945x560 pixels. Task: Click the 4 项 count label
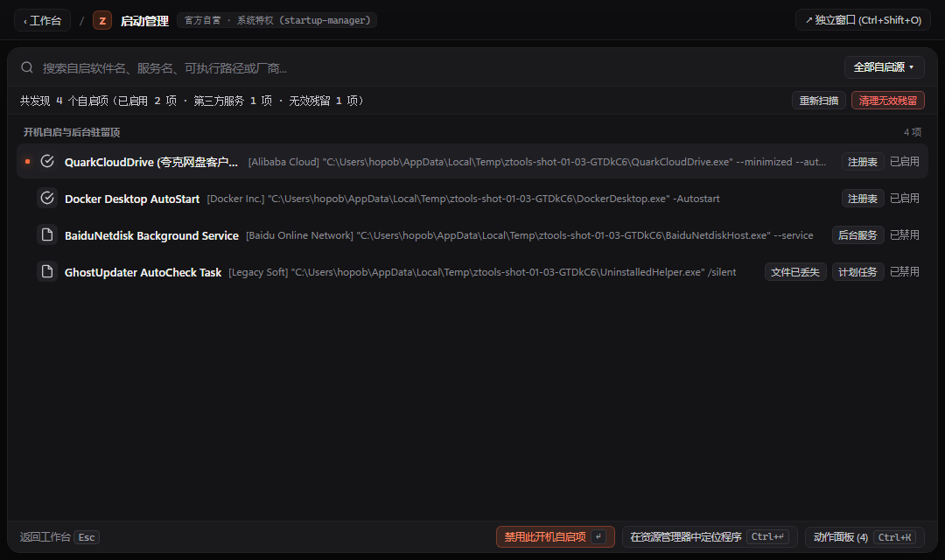click(913, 132)
